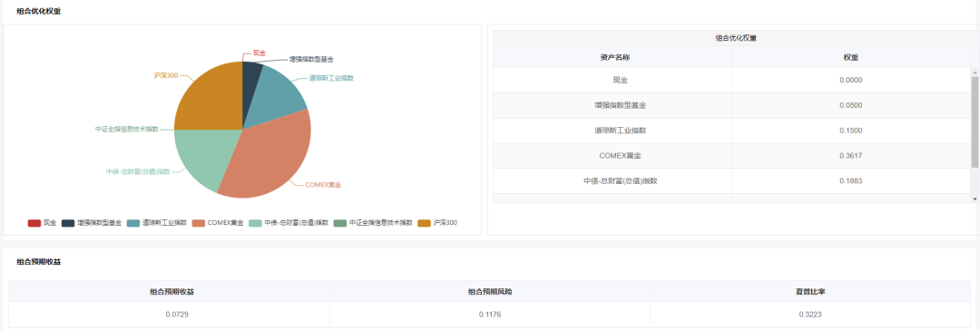The width and height of the screenshot is (980, 330).
Task: Toggle 中债-总财富(总值)指数 legend item
Action: (289, 222)
